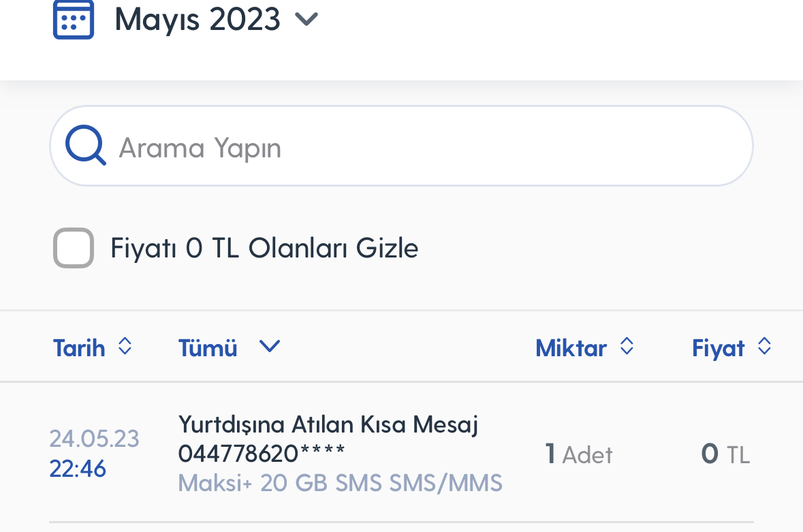
Task: Open the Tümü filter dropdown
Action: 208,348
